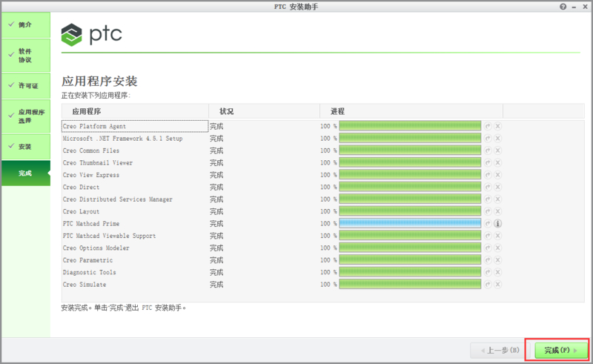Select the 安装 step in the sidebar
The width and height of the screenshot is (593, 364).
[x=25, y=147]
